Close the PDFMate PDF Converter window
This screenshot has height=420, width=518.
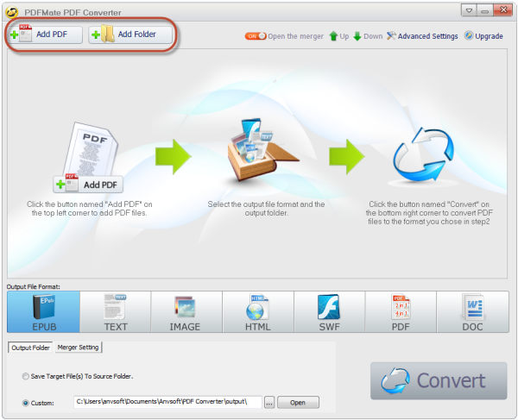503,10
